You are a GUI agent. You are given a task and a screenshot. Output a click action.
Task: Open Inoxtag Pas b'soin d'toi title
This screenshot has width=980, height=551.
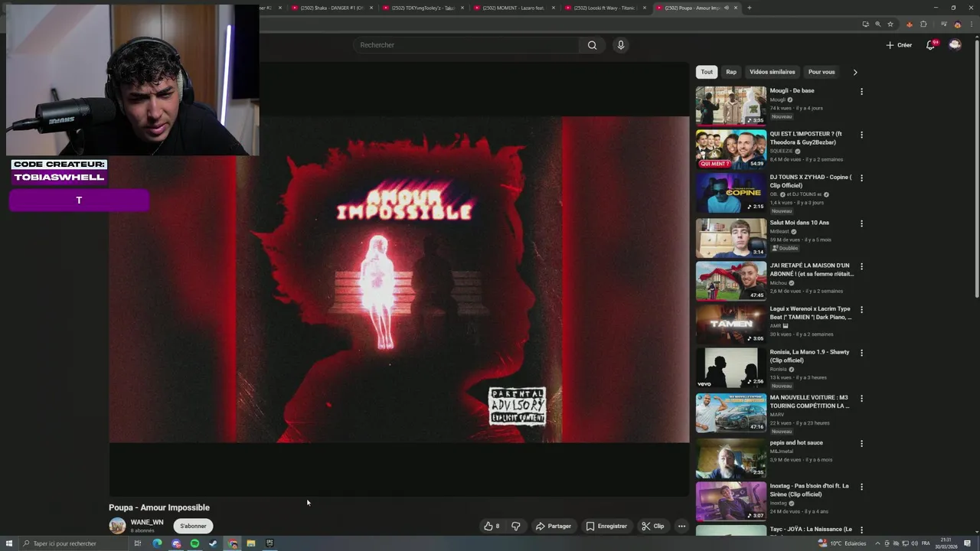pos(809,490)
